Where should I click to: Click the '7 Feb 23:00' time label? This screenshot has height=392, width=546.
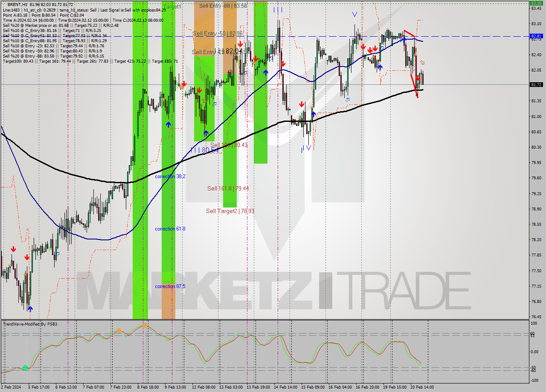tap(121, 387)
